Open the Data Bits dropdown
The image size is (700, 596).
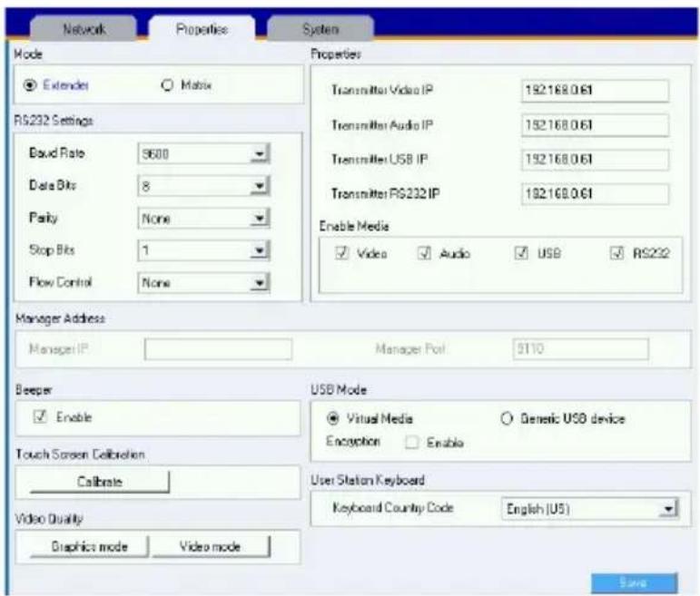point(204,186)
